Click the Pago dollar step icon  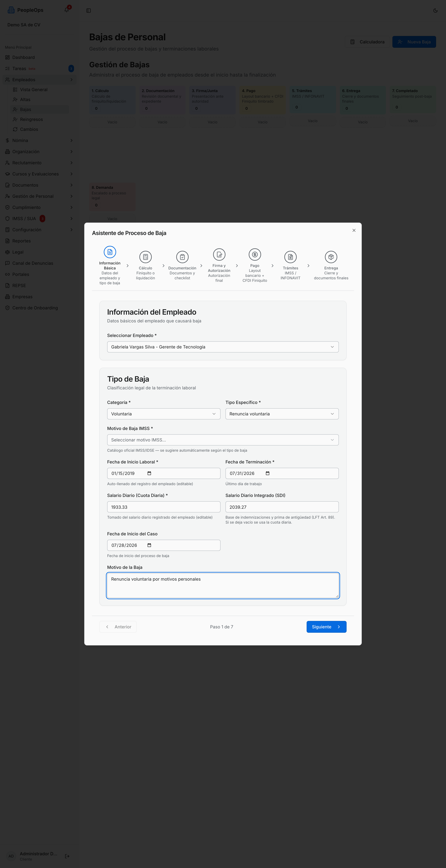click(x=255, y=254)
